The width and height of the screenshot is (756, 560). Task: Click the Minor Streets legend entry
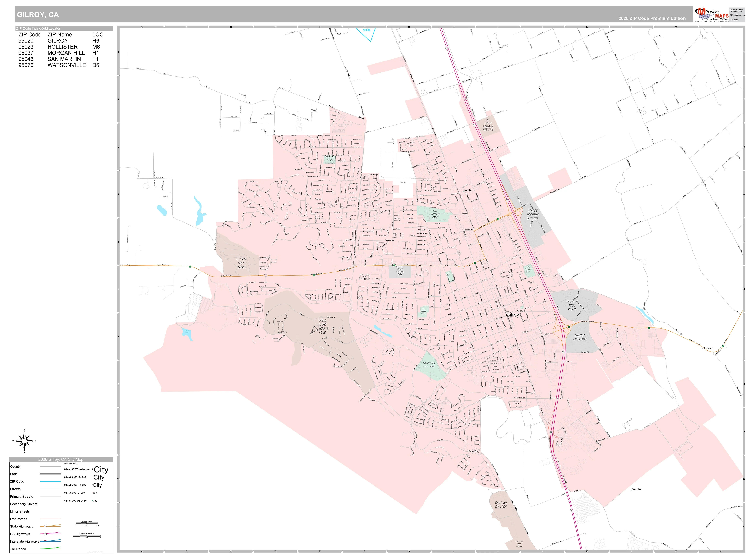pyautogui.click(x=20, y=511)
